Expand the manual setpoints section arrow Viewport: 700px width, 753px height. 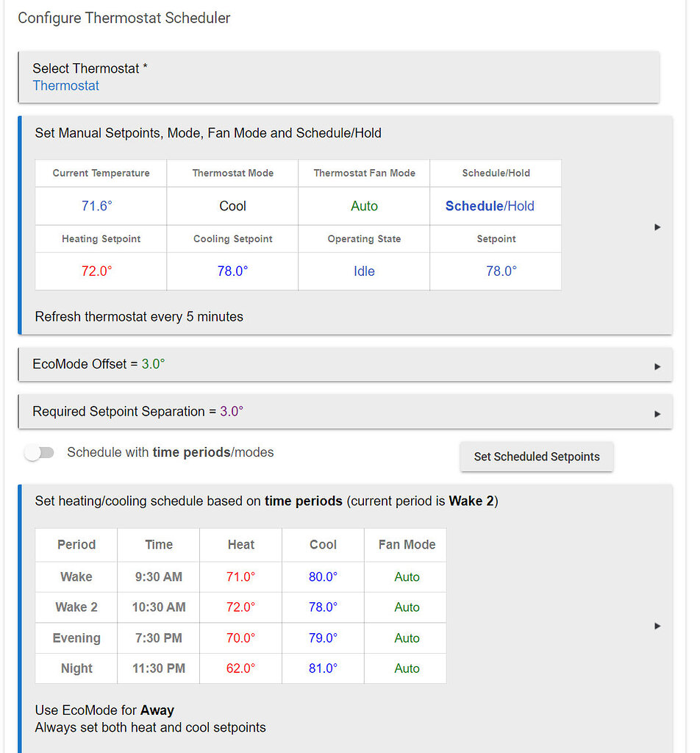point(657,226)
